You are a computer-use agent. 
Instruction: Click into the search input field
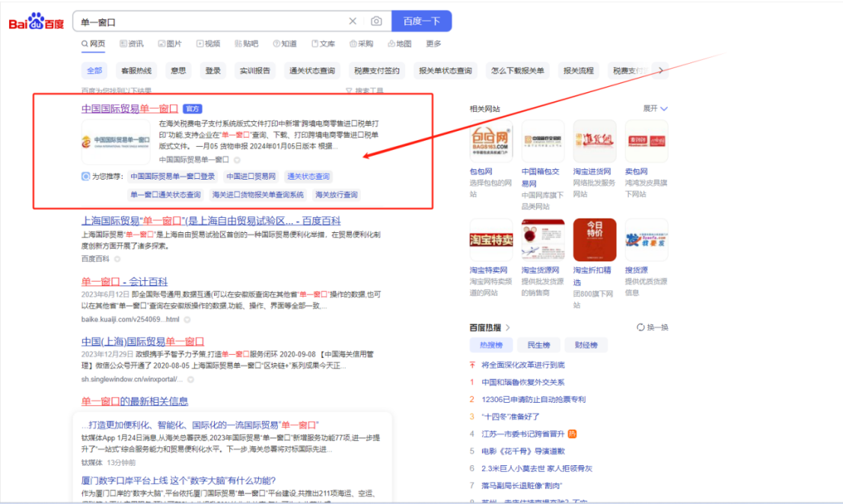click(209, 22)
